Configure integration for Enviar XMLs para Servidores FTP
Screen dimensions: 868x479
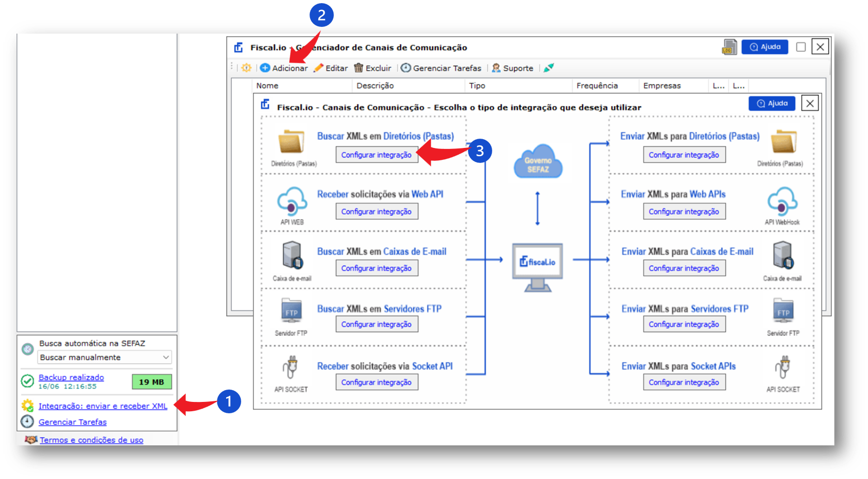tap(684, 324)
